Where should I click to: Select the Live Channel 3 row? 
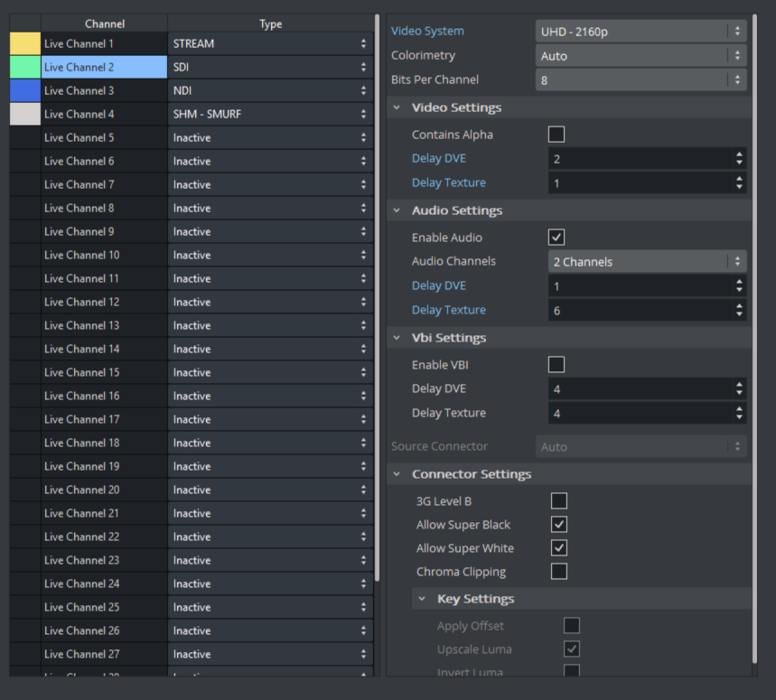coord(104,90)
